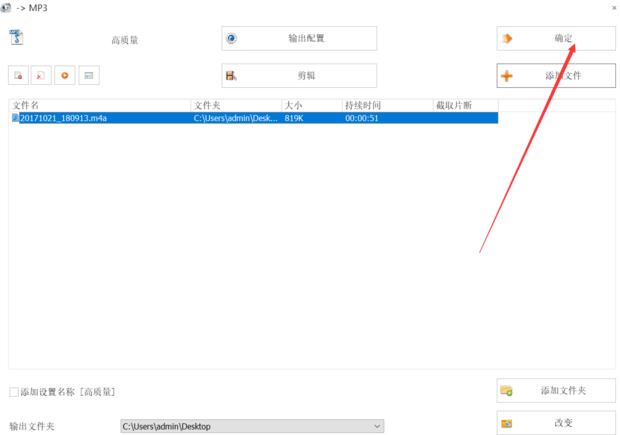This screenshot has width=620, height=435.
Task: Enable the 添加设置名称 checkbox
Action: pos(14,392)
